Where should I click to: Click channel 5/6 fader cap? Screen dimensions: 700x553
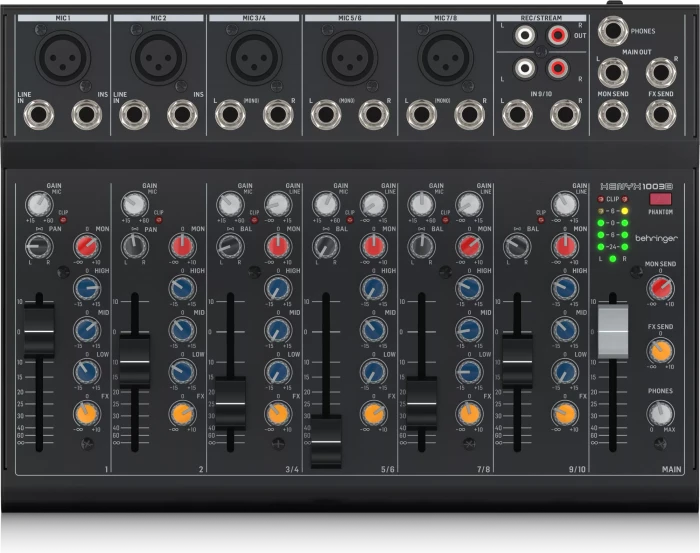(326, 441)
